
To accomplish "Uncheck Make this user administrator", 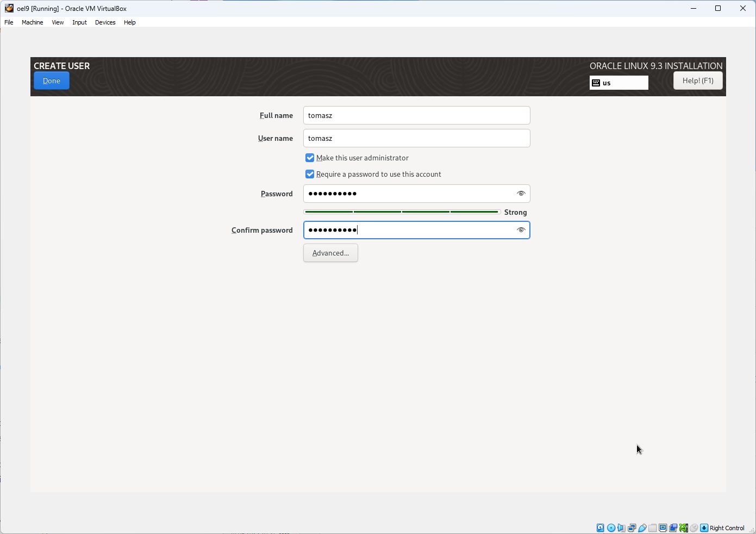I will pos(310,158).
